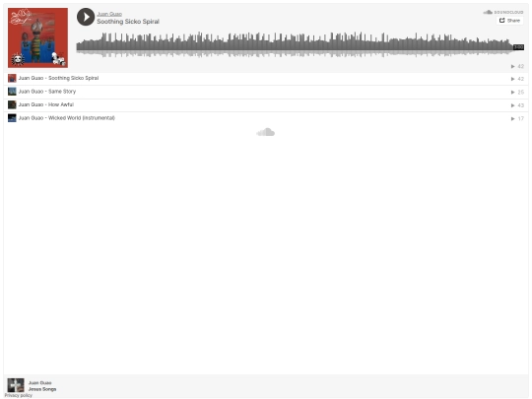Click the Soothing Sicko Spiral small thumbnail
This screenshot has height=399, width=532.
pos(12,79)
